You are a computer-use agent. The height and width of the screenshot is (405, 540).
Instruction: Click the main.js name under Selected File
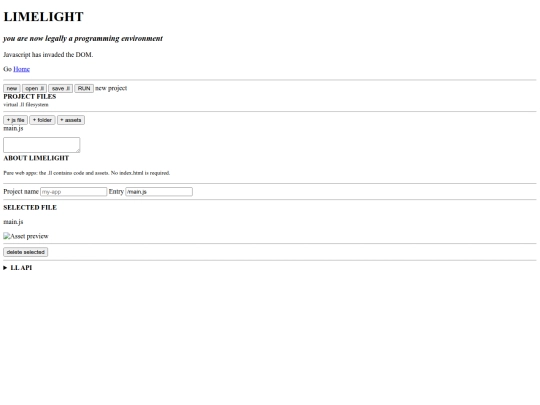tap(13, 222)
